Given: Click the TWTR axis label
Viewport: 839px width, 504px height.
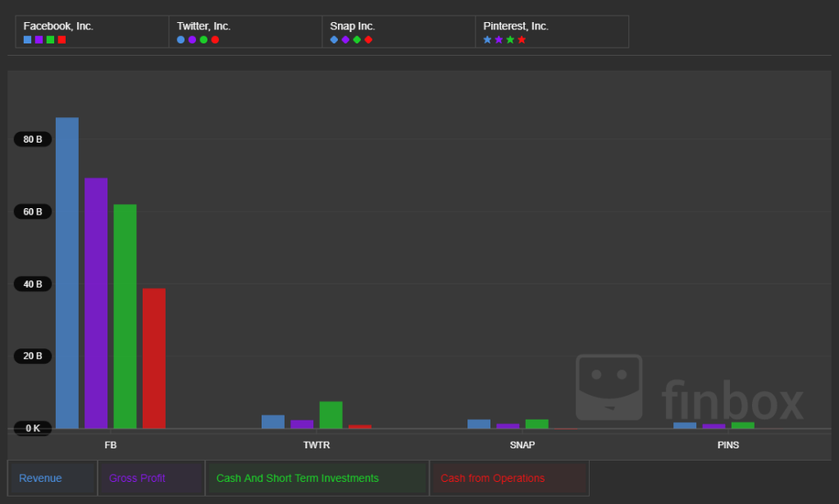Looking at the screenshot, I should tap(316, 445).
